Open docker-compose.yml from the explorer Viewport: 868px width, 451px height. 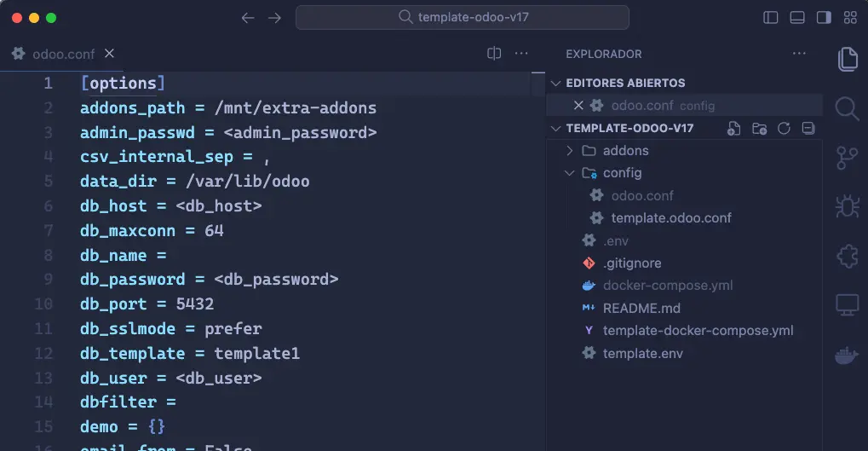click(667, 286)
